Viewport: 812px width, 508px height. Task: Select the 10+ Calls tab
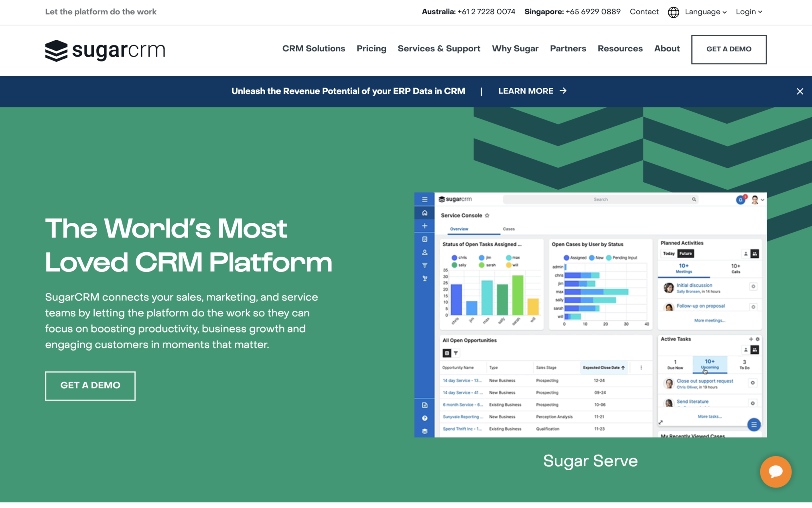pyautogui.click(x=735, y=268)
